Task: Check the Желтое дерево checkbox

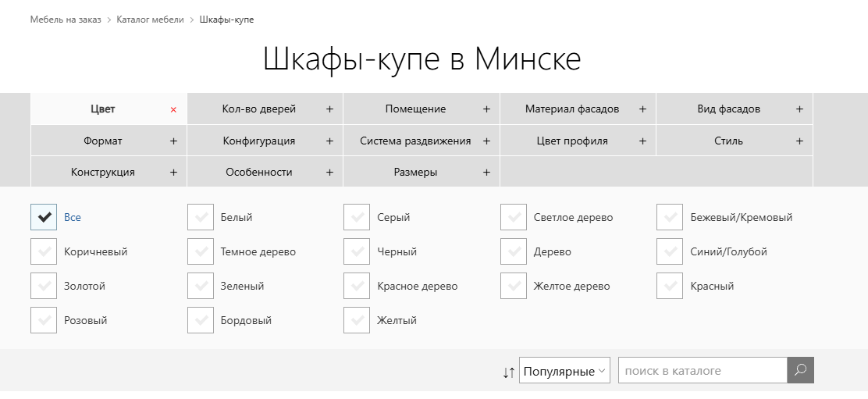Action: [x=514, y=286]
